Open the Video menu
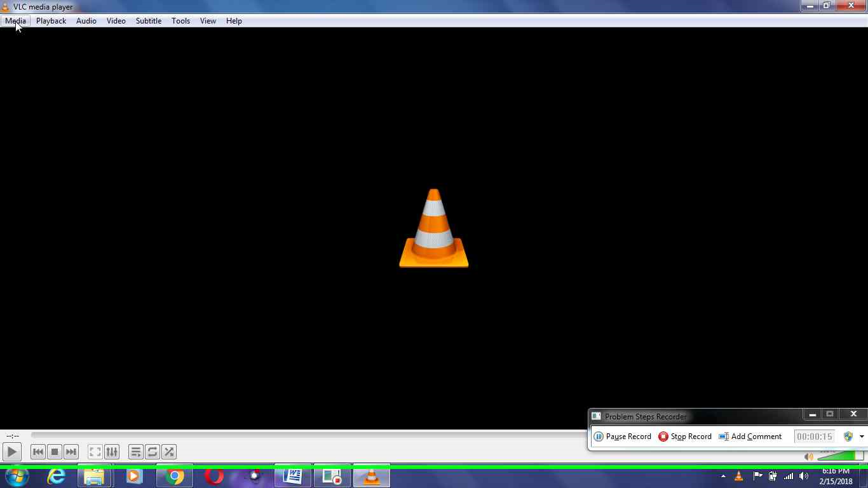 [x=116, y=21]
